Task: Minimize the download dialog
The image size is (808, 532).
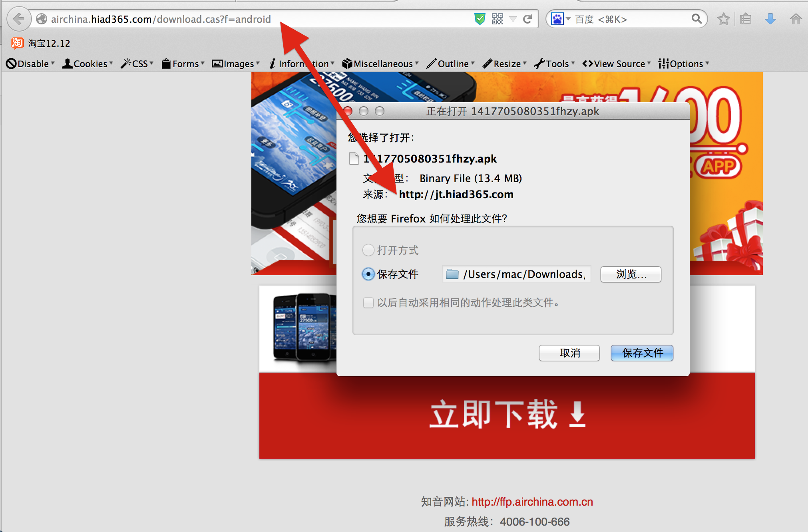Action: pyautogui.click(x=363, y=111)
